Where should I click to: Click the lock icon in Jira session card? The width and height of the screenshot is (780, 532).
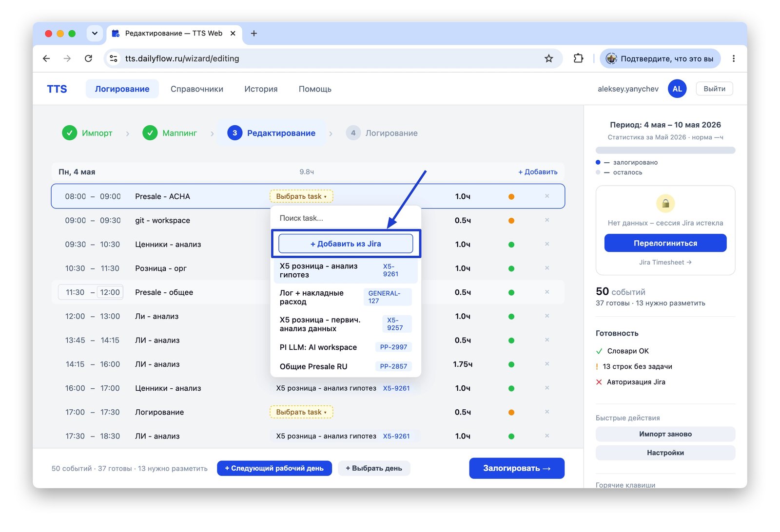665,203
